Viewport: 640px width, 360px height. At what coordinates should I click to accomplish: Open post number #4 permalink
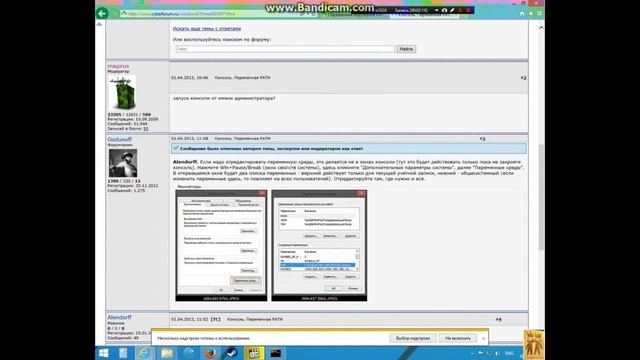(x=498, y=319)
